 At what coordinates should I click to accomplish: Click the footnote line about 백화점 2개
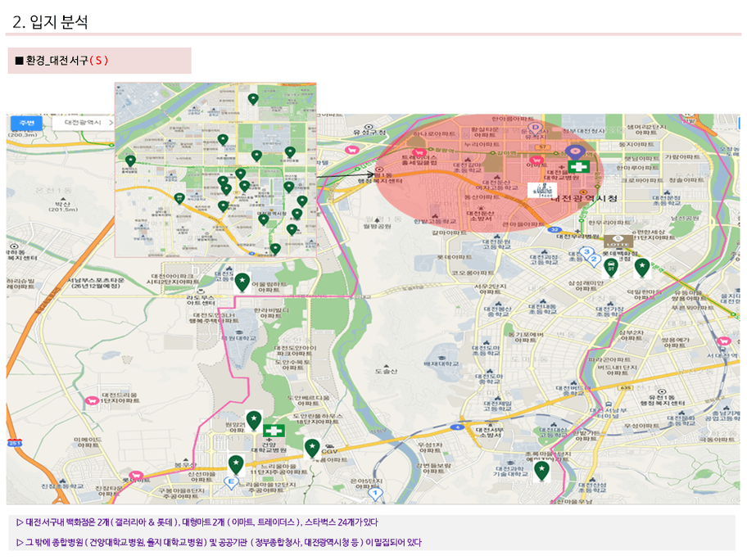pos(197,522)
